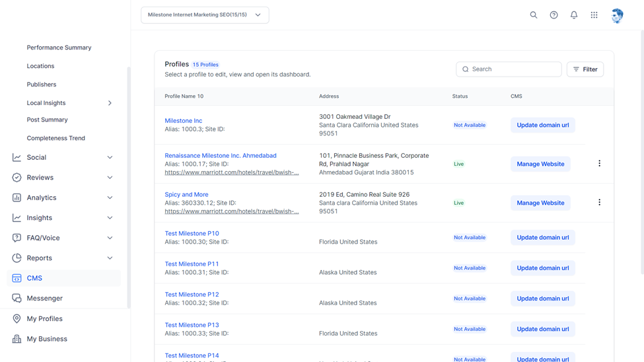Open the user avatar profile menu
The width and height of the screenshot is (644, 362).
(617, 16)
